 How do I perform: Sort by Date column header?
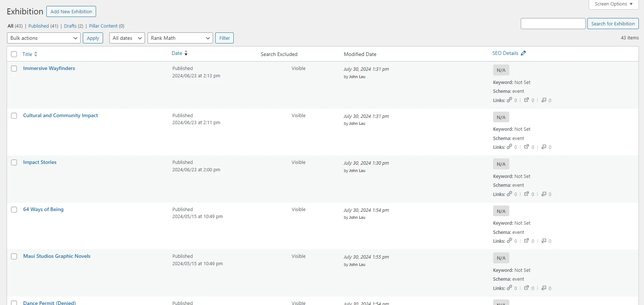point(177,53)
